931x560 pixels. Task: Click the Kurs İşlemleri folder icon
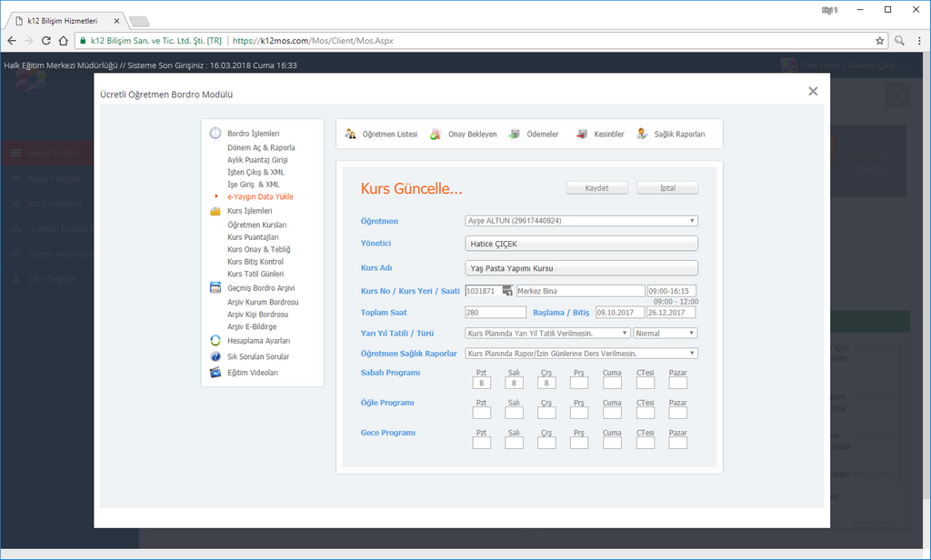coord(215,211)
